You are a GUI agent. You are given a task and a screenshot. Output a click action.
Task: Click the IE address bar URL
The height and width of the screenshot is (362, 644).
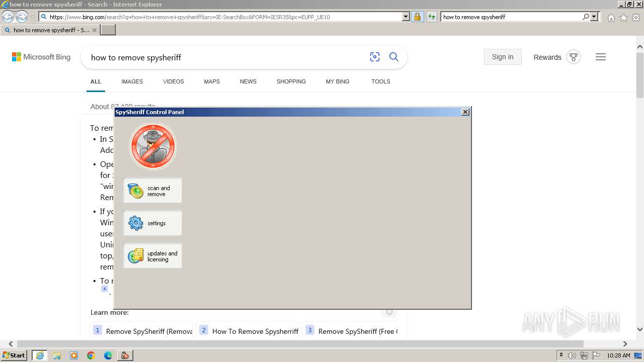(x=221, y=17)
